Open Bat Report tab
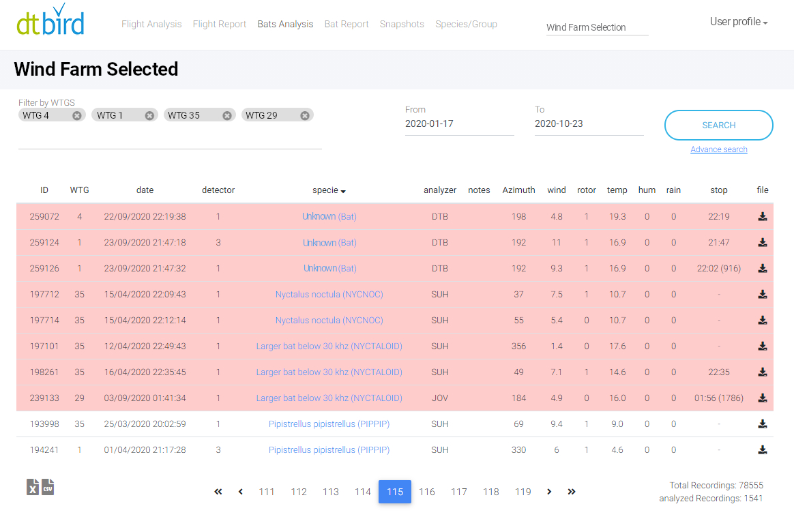This screenshot has width=794, height=532. [347, 25]
